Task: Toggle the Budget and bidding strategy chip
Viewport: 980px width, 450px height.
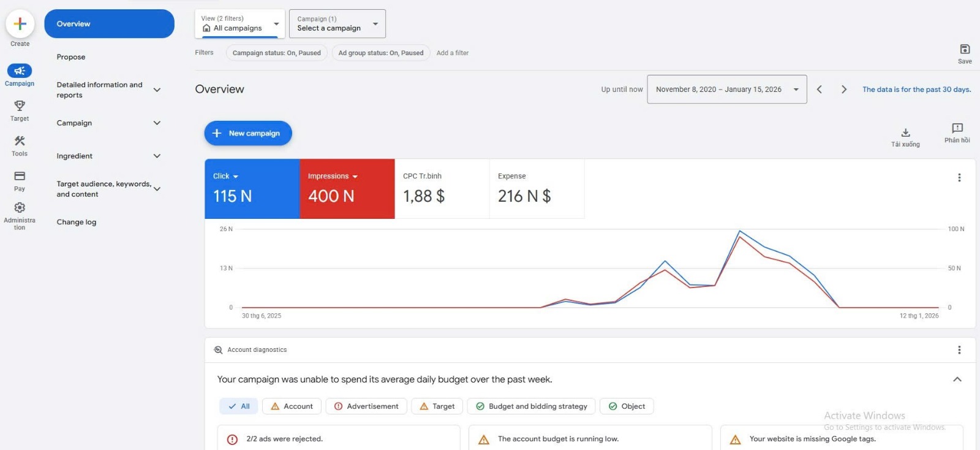Action: coord(531,406)
